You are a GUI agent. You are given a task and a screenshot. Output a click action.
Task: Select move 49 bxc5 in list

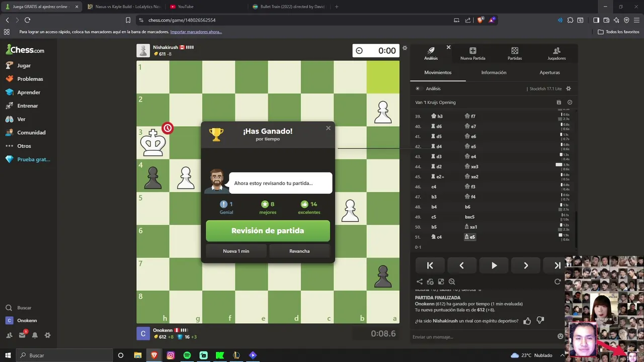coord(469,217)
